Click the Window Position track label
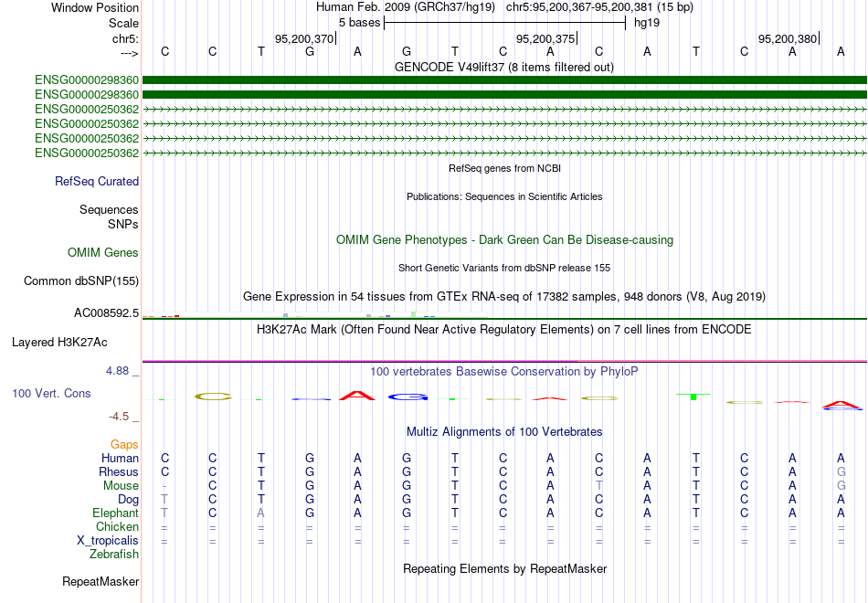This screenshot has width=868, height=603. [95, 7]
